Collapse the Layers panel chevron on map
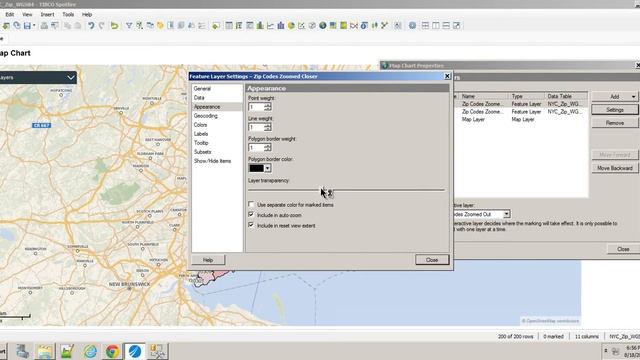The width and height of the screenshot is (640, 360). 71,78
